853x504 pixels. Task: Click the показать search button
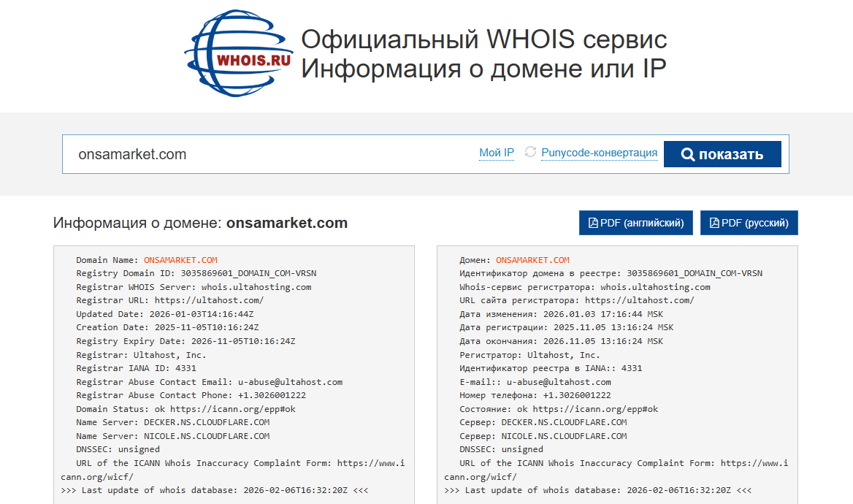point(722,154)
